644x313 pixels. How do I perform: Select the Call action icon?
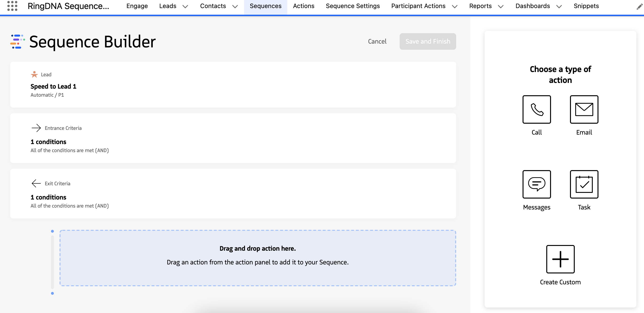coord(537,109)
